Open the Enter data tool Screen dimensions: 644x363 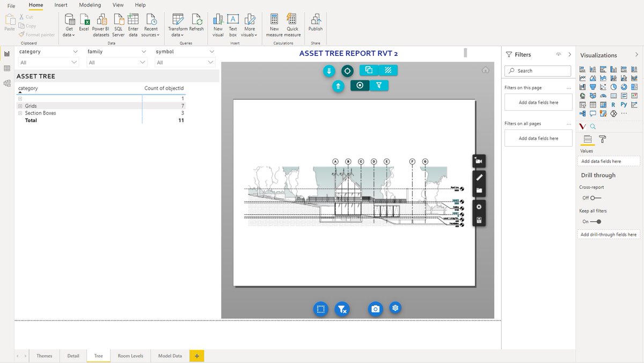(x=133, y=24)
